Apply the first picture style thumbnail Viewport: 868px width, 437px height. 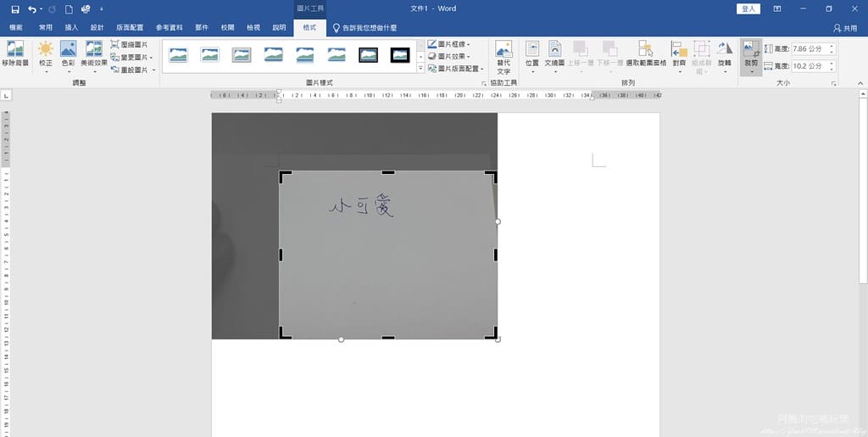[x=178, y=54]
